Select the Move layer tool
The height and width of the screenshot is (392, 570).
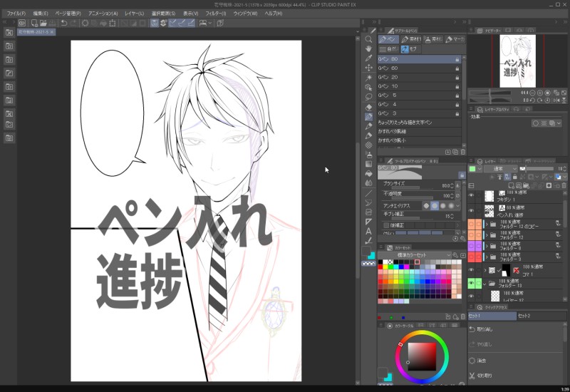[x=368, y=68]
